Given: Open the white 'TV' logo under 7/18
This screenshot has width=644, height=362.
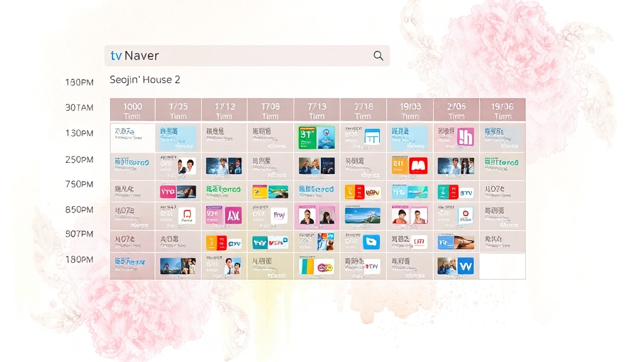Looking at the screenshot, I should (x=372, y=267).
